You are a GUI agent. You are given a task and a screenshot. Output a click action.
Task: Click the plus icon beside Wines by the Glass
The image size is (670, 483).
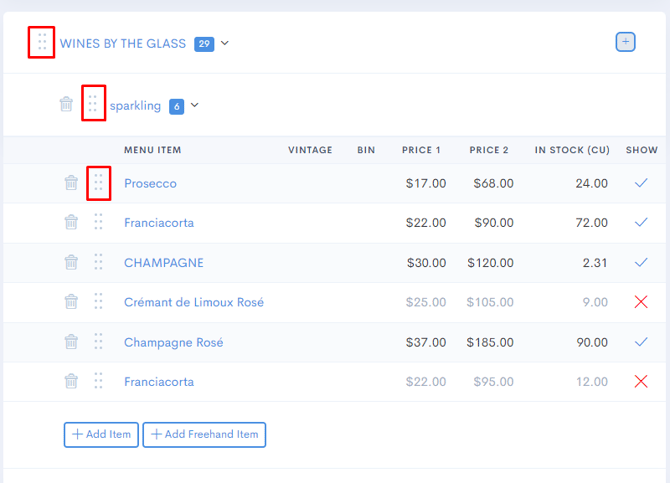[x=625, y=42]
